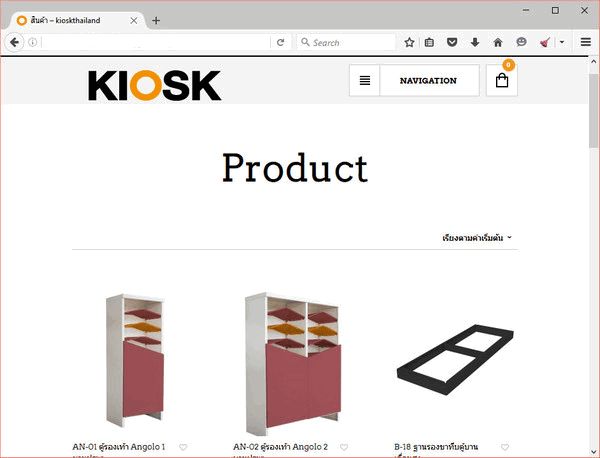Bookmark this page with the star icon
600x458 pixels.
point(409,42)
